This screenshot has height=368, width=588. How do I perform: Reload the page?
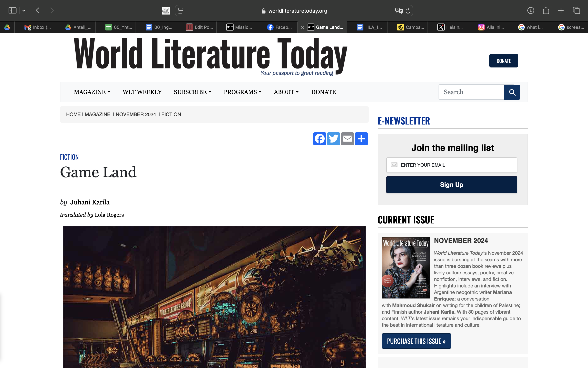point(408,11)
